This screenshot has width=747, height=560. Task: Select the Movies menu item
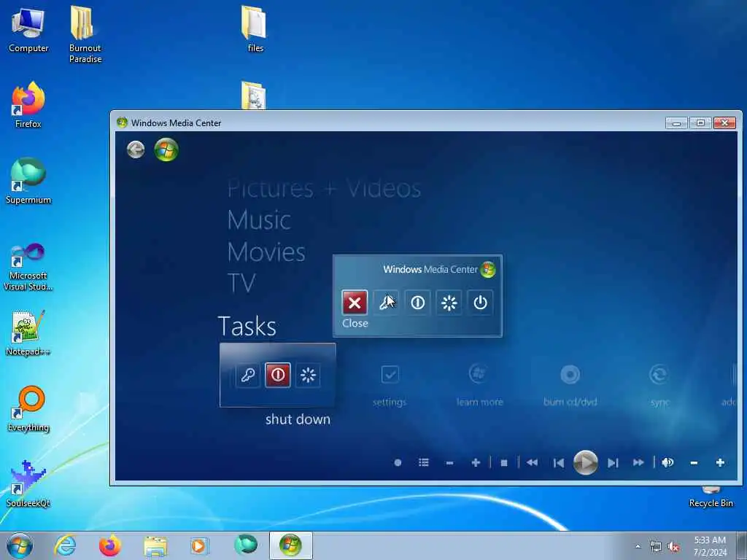(266, 252)
